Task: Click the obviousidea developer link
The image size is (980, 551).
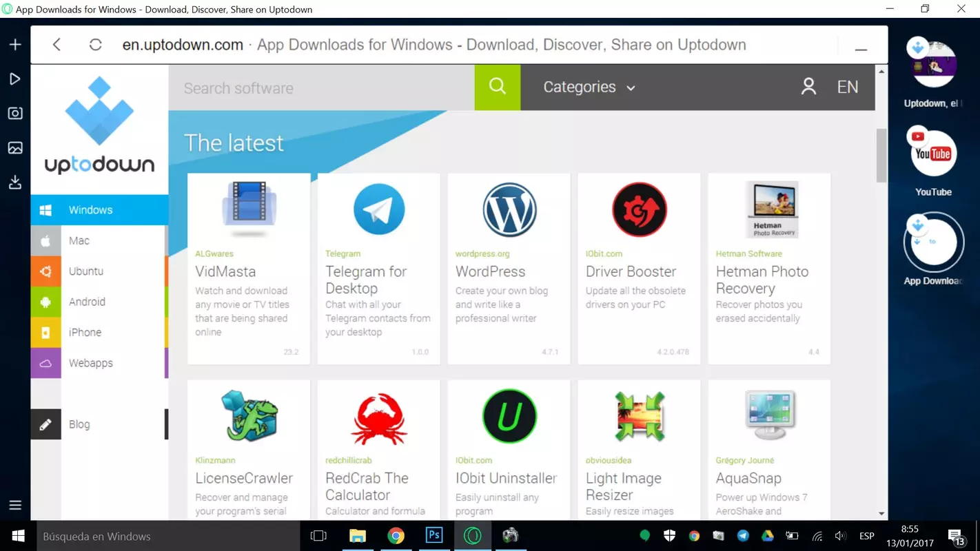Action: pyautogui.click(x=609, y=460)
